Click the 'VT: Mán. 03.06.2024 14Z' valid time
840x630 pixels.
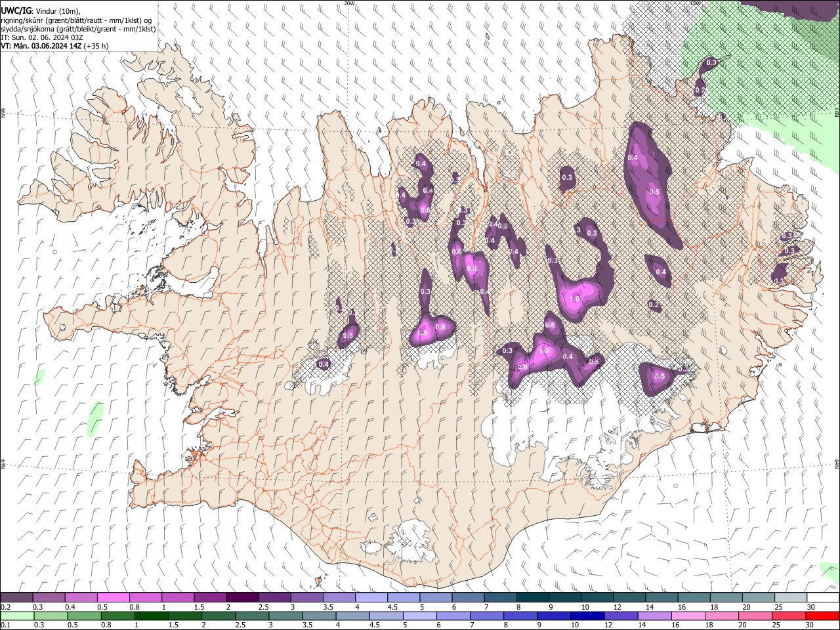click(x=40, y=46)
